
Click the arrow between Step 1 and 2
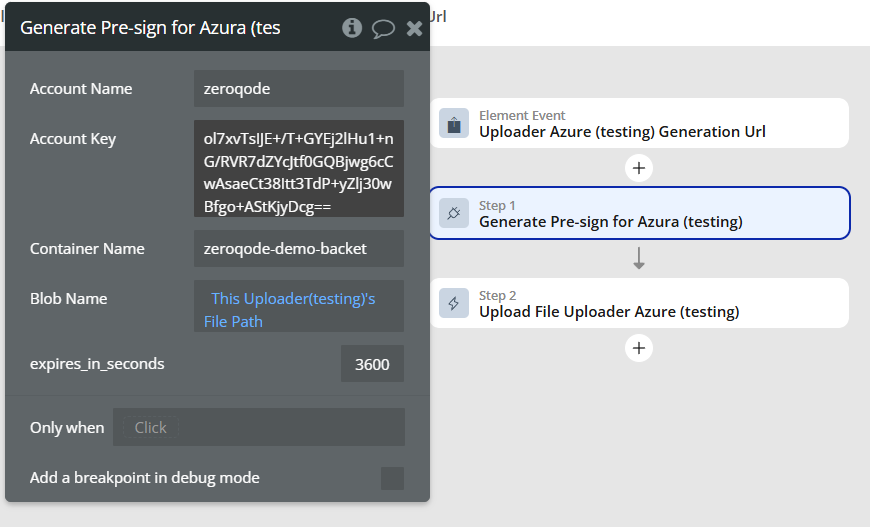coord(639,259)
